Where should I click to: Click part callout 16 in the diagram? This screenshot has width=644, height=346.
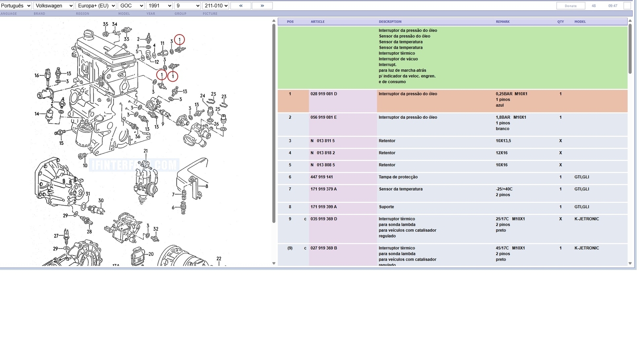[37, 75]
